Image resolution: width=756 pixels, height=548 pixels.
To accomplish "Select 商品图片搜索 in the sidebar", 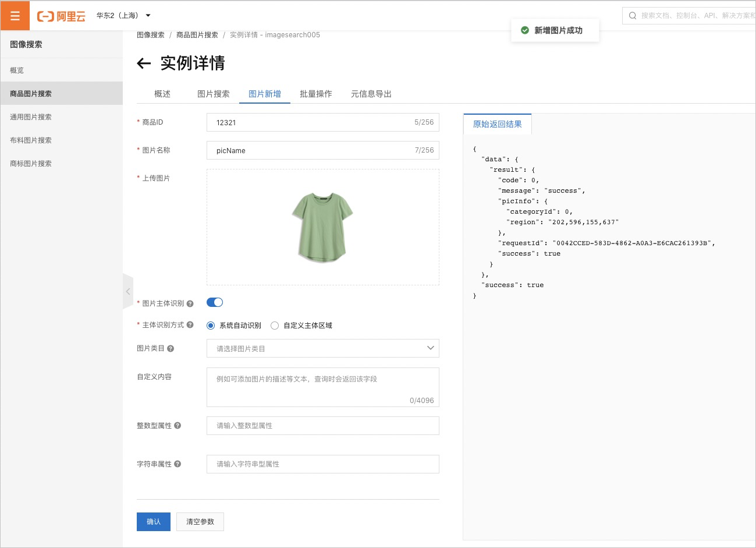I will (62, 93).
